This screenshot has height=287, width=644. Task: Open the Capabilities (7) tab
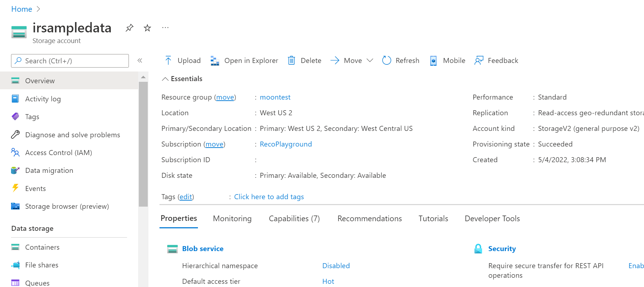294,218
